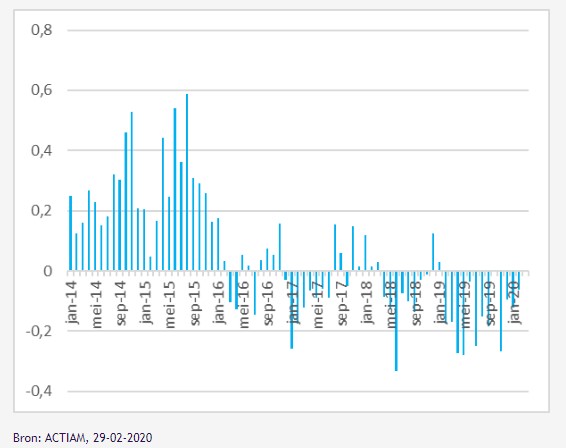Image resolution: width=566 pixels, height=448 pixels.
Task: Click the source text Bron: ACTIAM, 29-02-2020
Action: 83,438
